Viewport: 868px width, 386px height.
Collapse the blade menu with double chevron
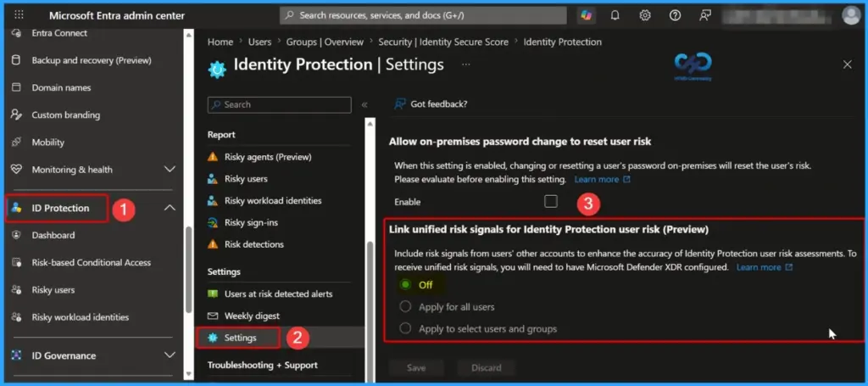pyautogui.click(x=364, y=104)
